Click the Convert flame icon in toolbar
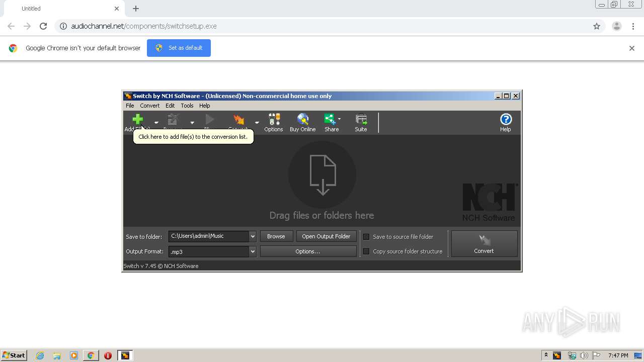The width and height of the screenshot is (644, 362). click(238, 120)
